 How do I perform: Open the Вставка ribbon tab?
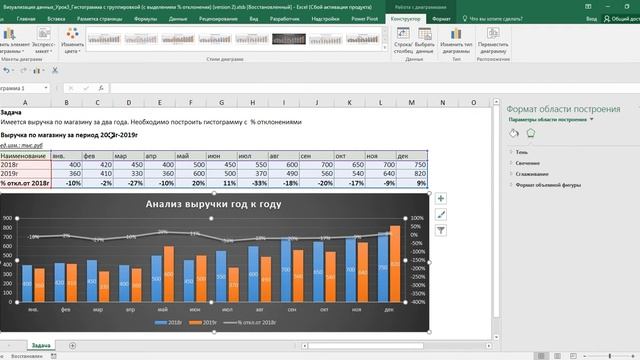(56, 19)
